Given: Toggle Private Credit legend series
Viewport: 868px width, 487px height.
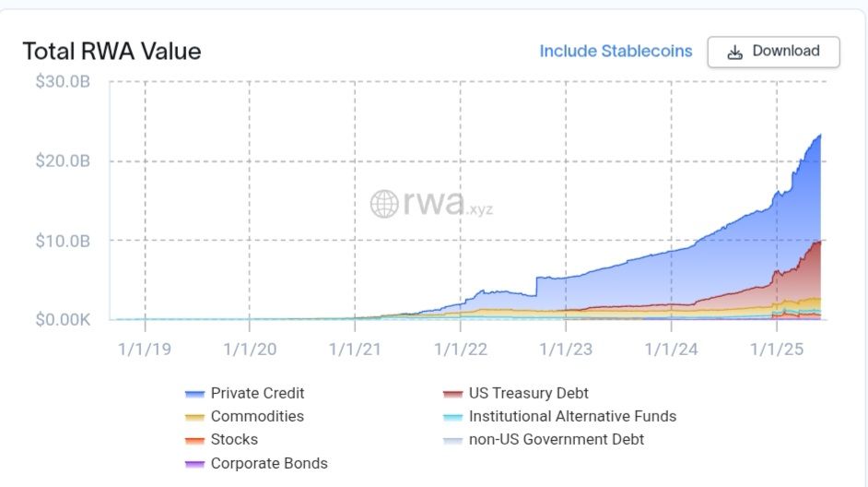Looking at the screenshot, I should (x=257, y=393).
